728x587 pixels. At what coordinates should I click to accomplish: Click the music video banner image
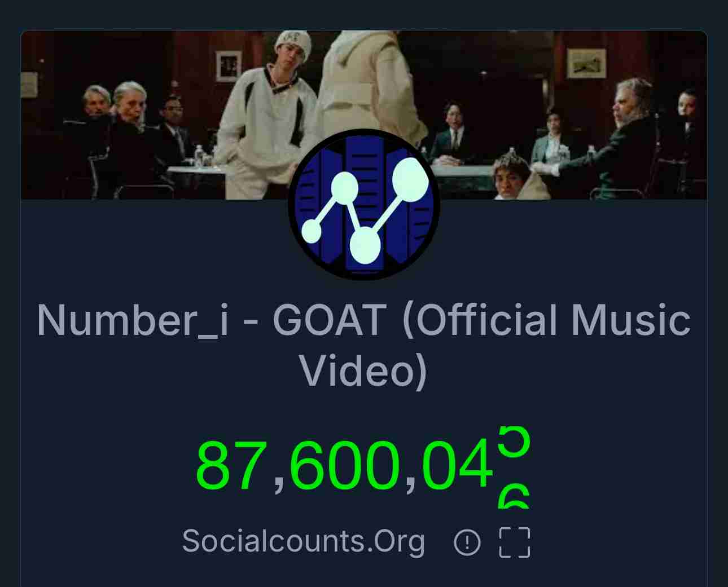coord(364,115)
